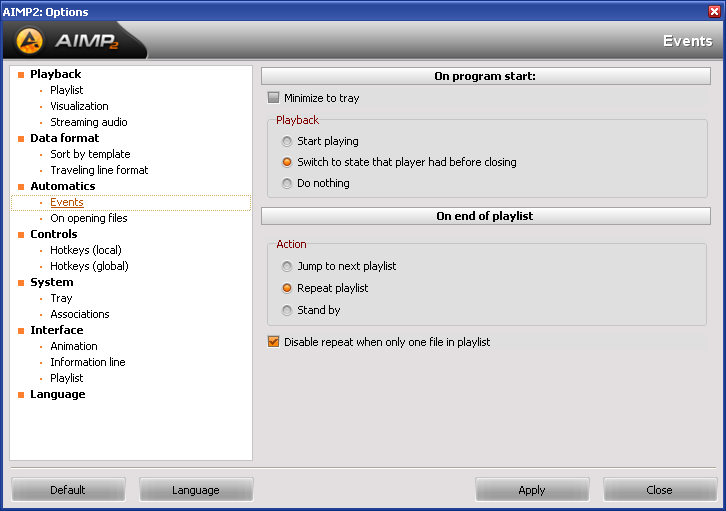Click the On program start header bar

pos(486,76)
